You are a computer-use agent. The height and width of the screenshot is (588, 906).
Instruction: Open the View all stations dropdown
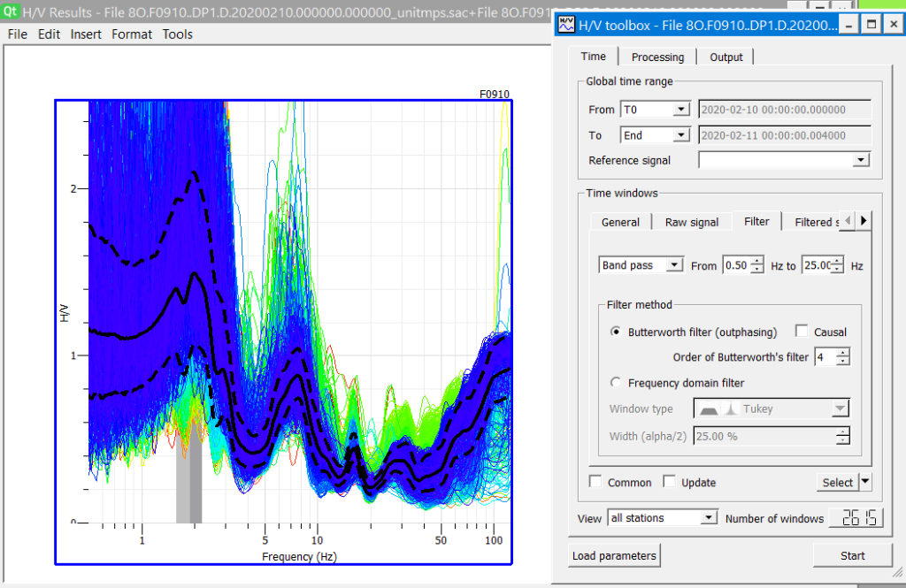click(662, 518)
